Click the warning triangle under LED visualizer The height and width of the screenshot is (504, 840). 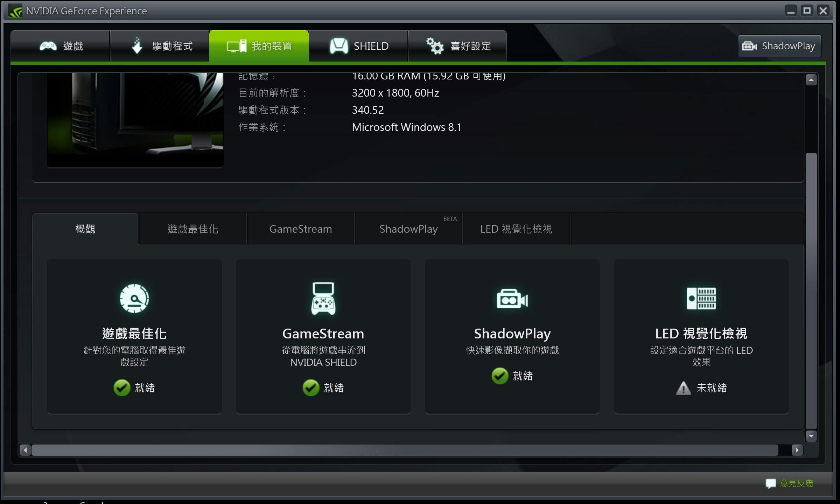coord(683,388)
